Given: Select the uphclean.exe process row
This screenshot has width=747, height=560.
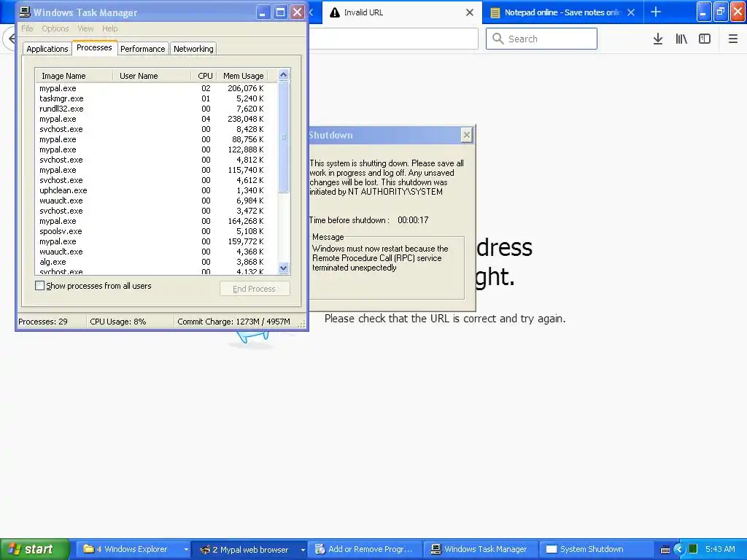Looking at the screenshot, I should click(156, 190).
